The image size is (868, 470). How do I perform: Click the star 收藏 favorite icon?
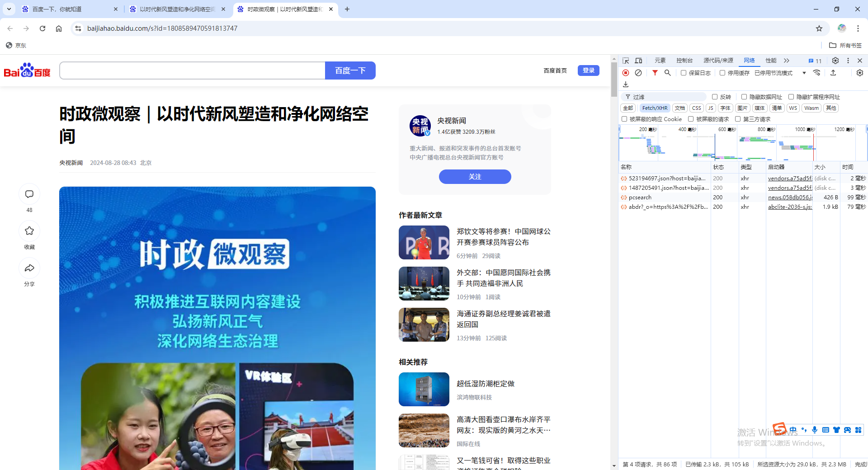pyautogui.click(x=29, y=231)
